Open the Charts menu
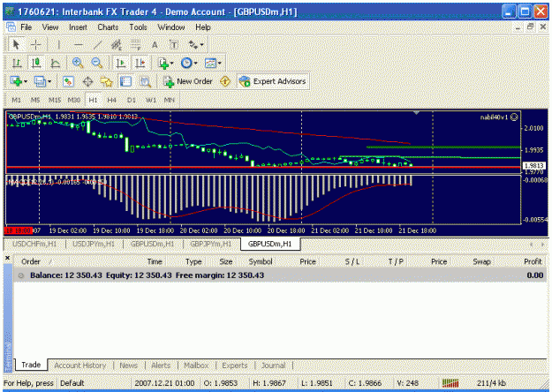 coord(108,27)
